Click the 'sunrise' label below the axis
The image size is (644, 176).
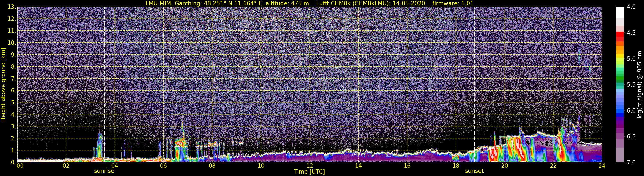point(104,171)
